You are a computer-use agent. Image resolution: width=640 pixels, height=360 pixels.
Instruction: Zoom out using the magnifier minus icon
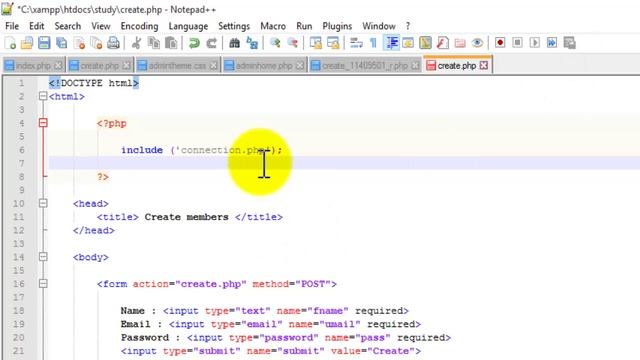point(292,43)
